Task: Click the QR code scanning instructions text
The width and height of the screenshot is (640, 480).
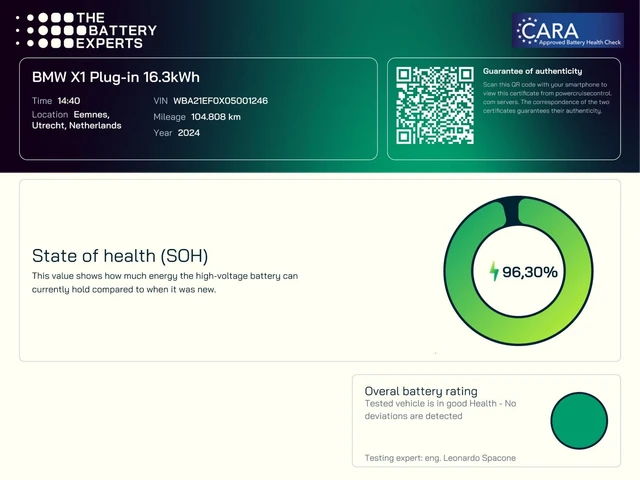Action: point(547,98)
